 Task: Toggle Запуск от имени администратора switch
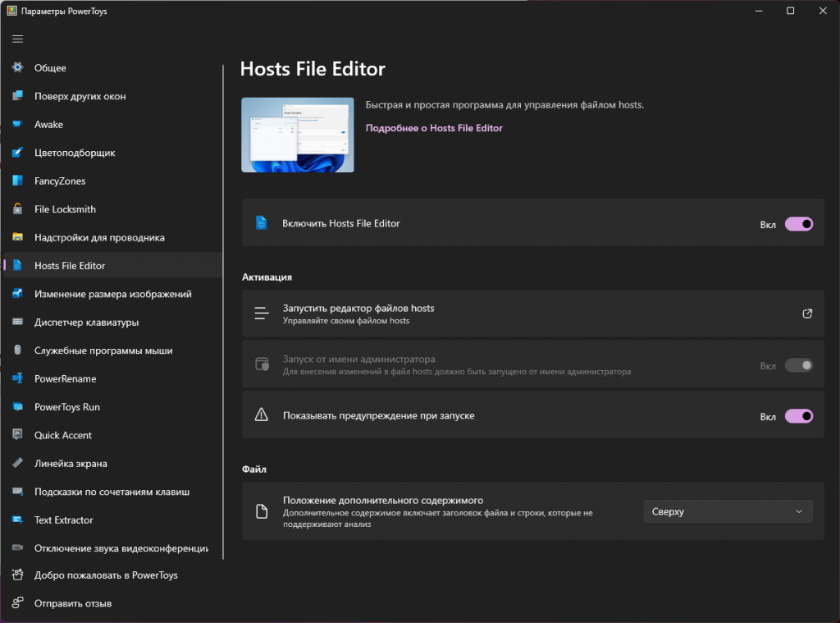pyautogui.click(x=798, y=365)
